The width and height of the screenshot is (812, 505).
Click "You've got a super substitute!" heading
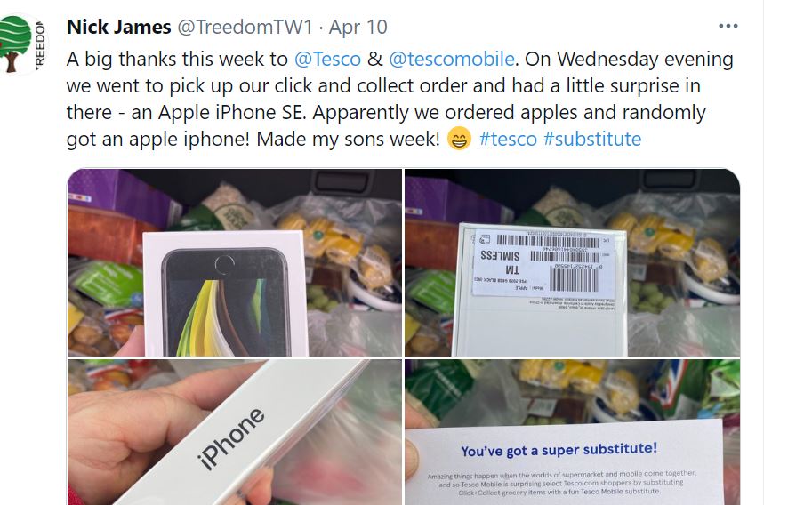[x=559, y=450]
